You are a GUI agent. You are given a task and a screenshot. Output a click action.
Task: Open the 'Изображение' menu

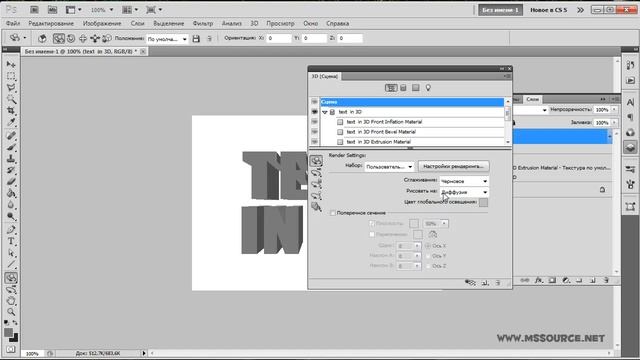tap(102, 24)
